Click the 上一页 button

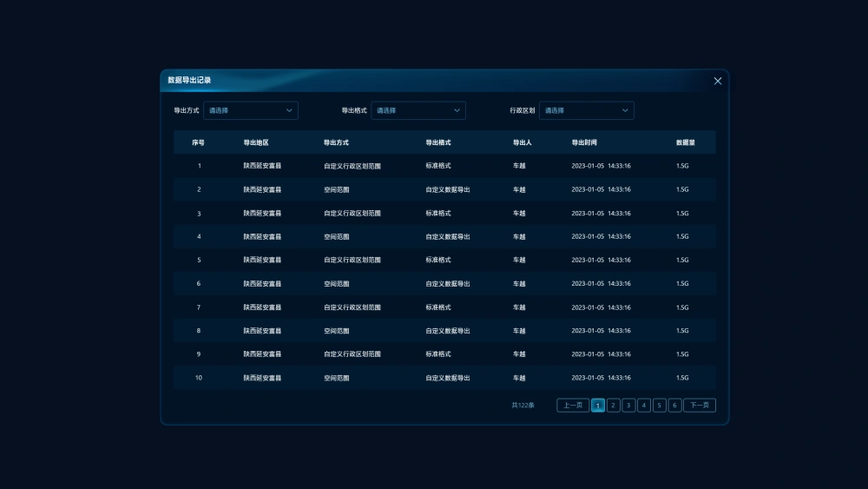tap(572, 405)
